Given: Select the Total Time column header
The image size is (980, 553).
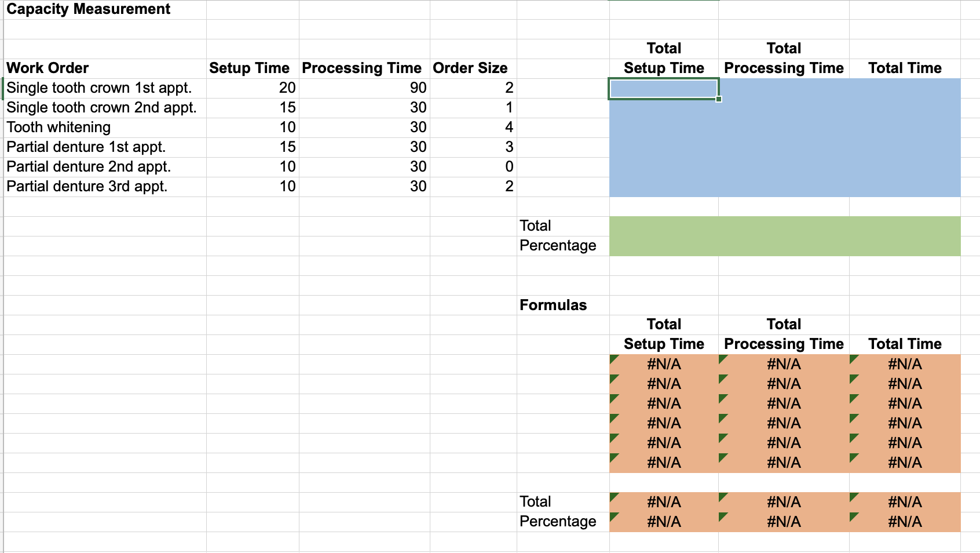Looking at the screenshot, I should pos(905,68).
